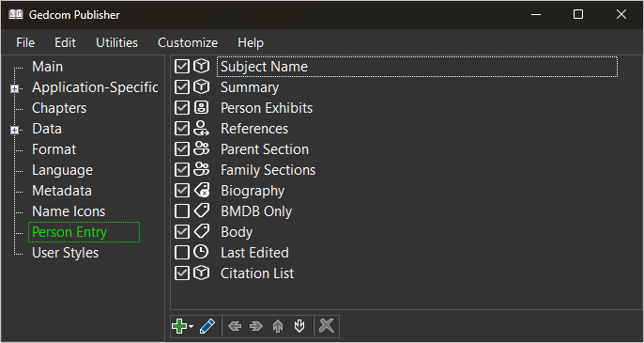Enable the Last Edited checkbox
Screen dimensions: 644x343
(181, 253)
